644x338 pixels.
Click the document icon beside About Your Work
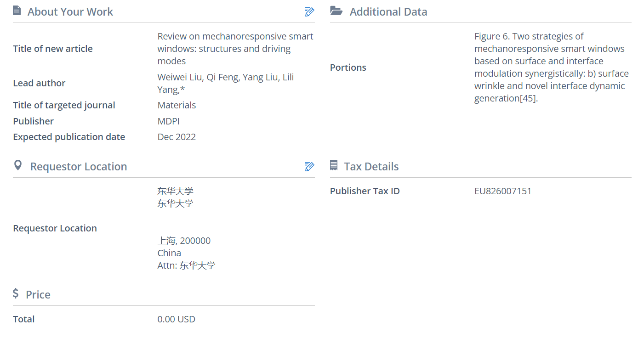coord(17,11)
